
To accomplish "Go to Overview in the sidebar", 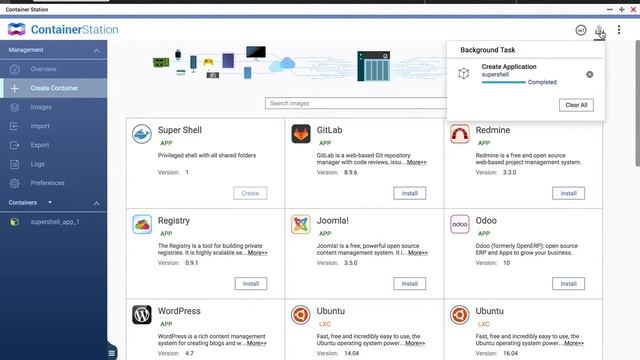I will (53, 69).
